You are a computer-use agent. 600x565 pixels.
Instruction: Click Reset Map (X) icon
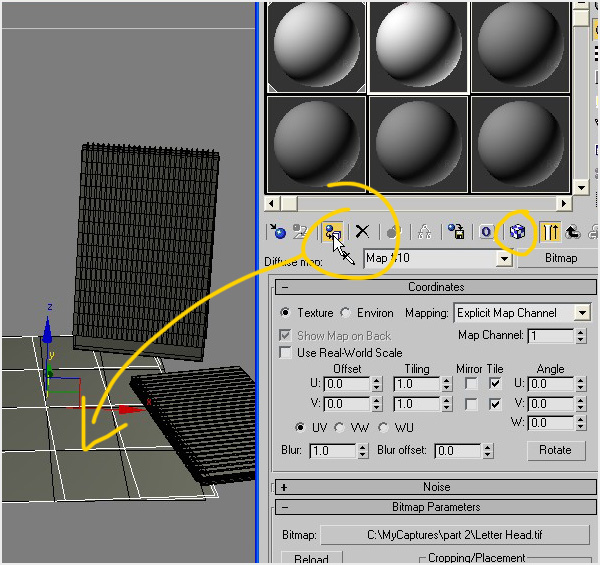click(x=363, y=232)
